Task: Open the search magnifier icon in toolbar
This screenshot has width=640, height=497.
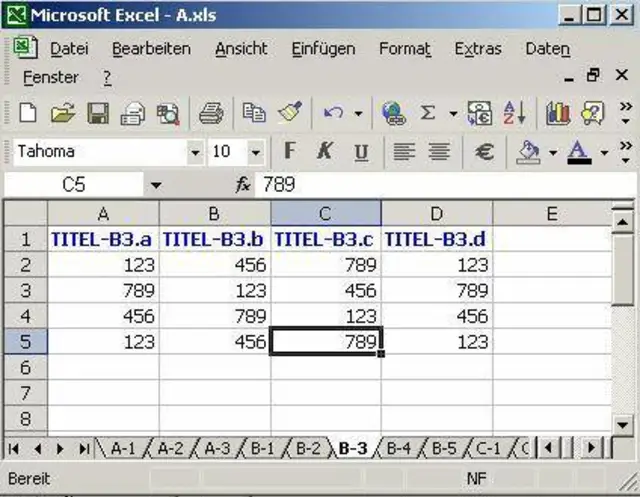Action: 168,113
